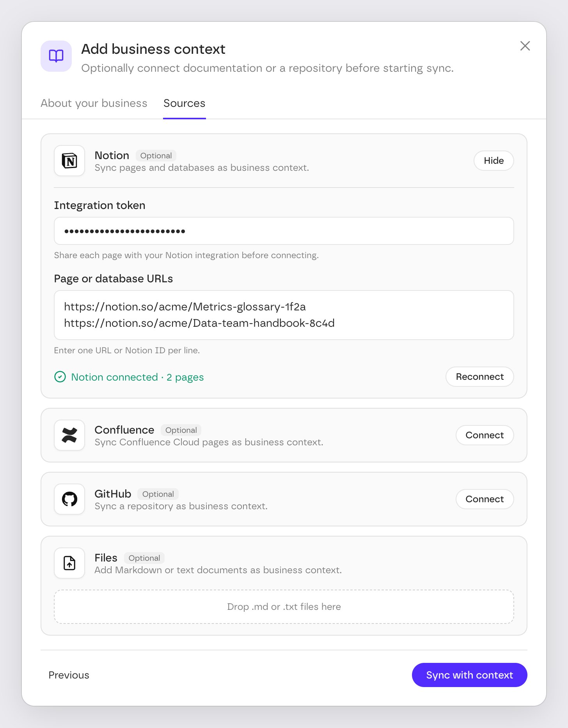
Task: Click the Enter one URL or Notion ID hint
Action: pyautogui.click(x=127, y=351)
